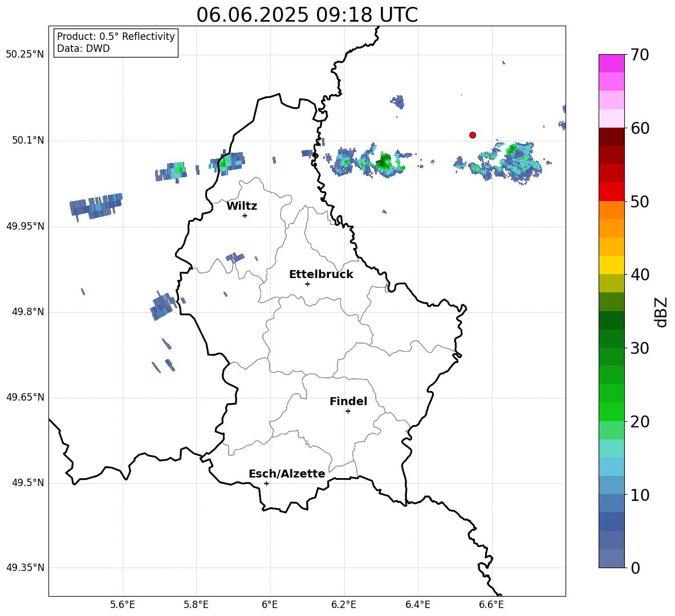Click the Wiltz label
This screenshot has height=616, width=675.
tap(242, 206)
